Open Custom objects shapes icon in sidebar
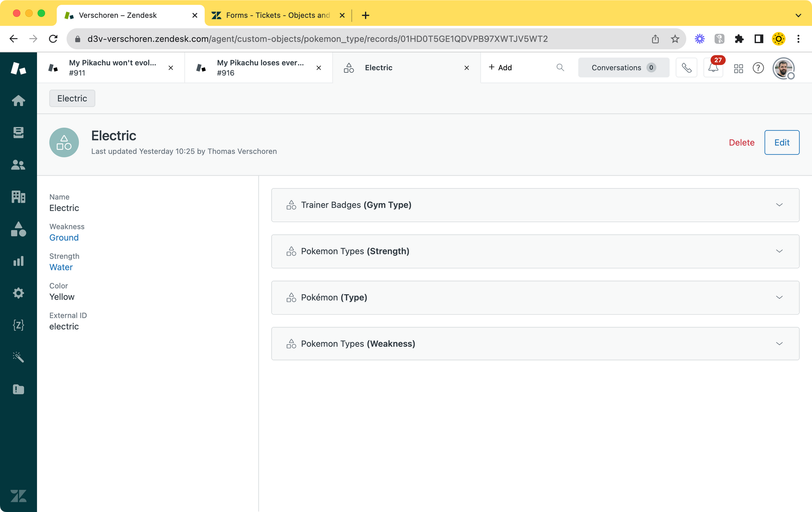 point(18,229)
